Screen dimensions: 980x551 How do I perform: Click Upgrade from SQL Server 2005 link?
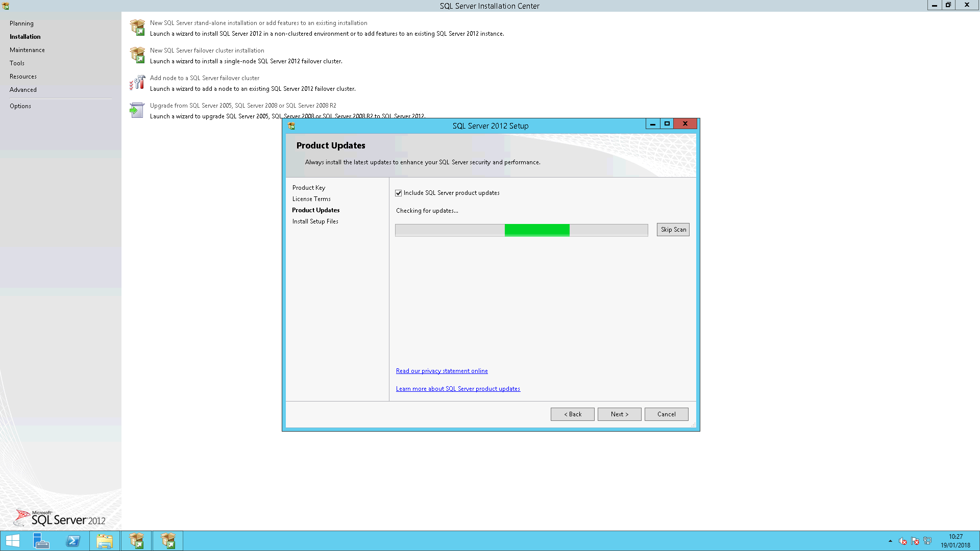click(x=243, y=106)
